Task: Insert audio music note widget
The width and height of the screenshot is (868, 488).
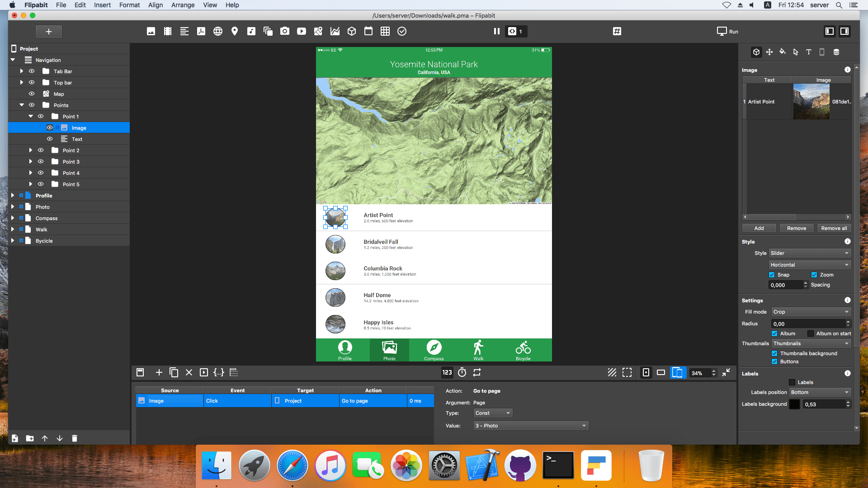Action: [251, 31]
